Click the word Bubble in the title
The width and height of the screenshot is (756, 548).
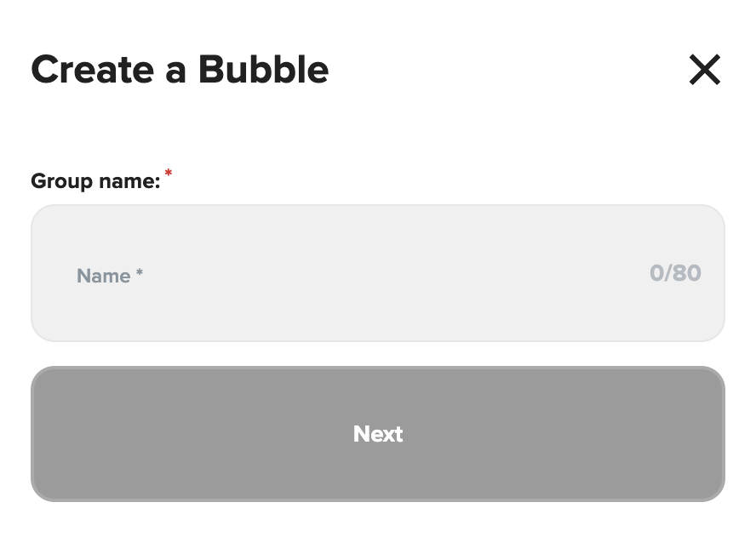click(263, 70)
